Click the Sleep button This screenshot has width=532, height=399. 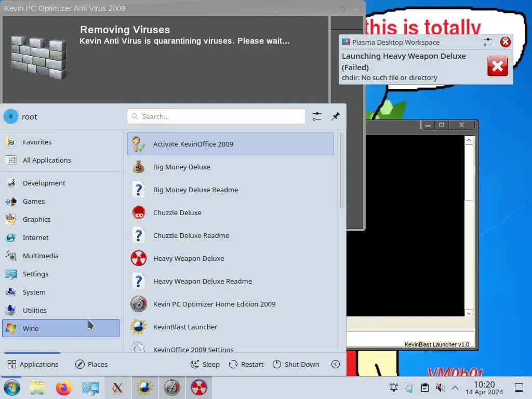click(205, 364)
